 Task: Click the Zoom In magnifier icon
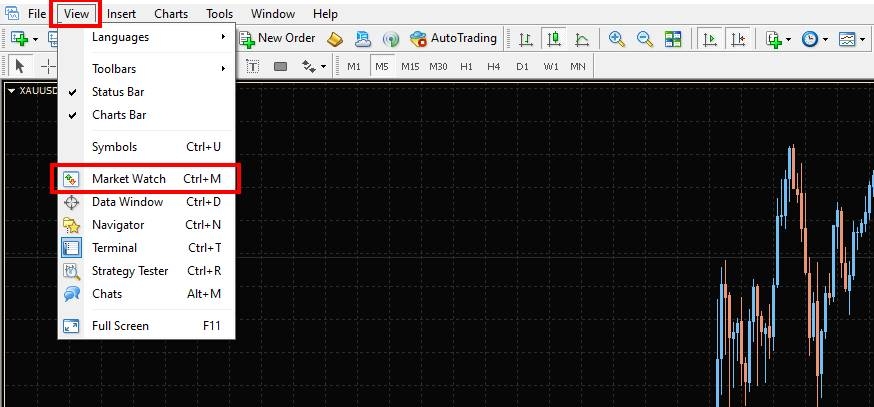[617, 39]
